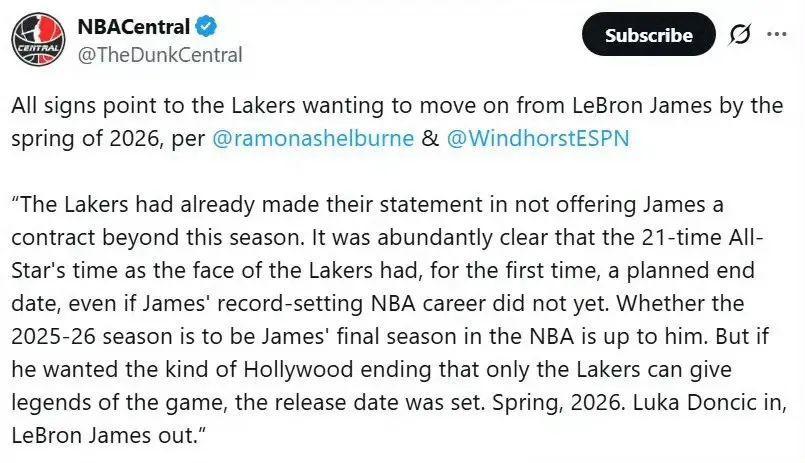Click the NBACentral profile avatar
This screenshot has width=805, height=463.
pos(37,41)
